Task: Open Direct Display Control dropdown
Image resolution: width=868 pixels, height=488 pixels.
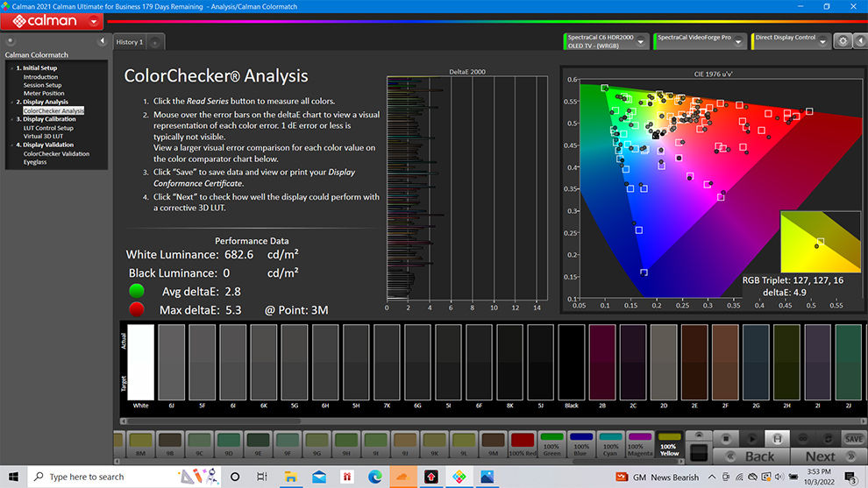Action: (x=823, y=41)
